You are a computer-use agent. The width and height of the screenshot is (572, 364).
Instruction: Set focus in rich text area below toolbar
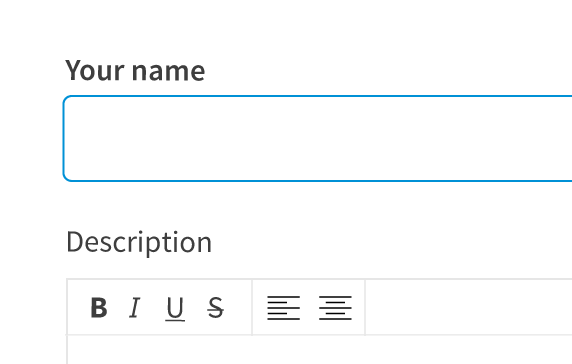pyautogui.click(x=320, y=350)
